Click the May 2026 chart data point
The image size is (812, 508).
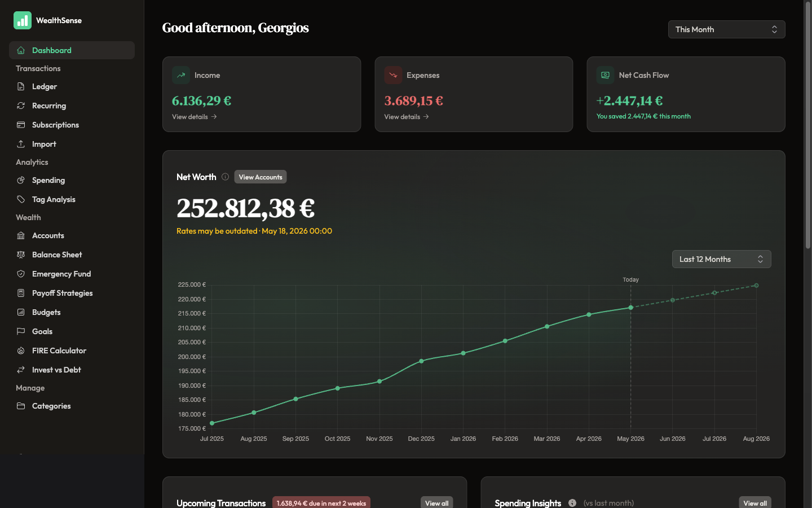point(630,308)
